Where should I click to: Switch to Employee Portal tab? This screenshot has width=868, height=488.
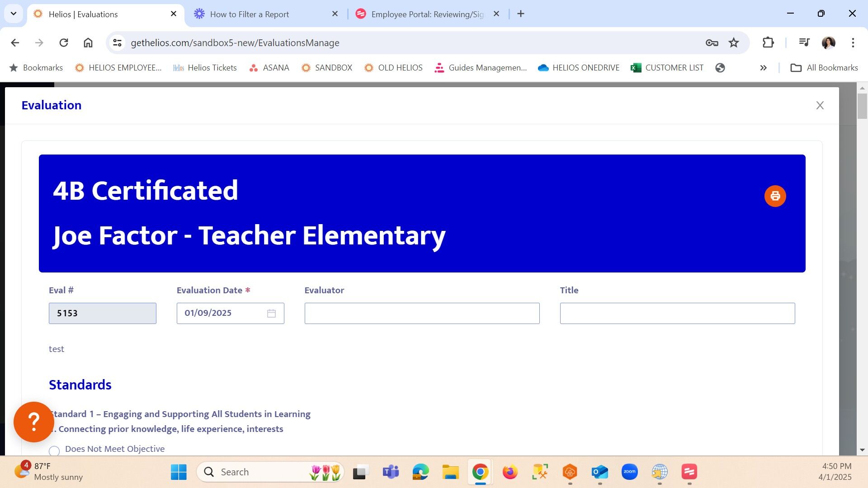[x=427, y=14]
